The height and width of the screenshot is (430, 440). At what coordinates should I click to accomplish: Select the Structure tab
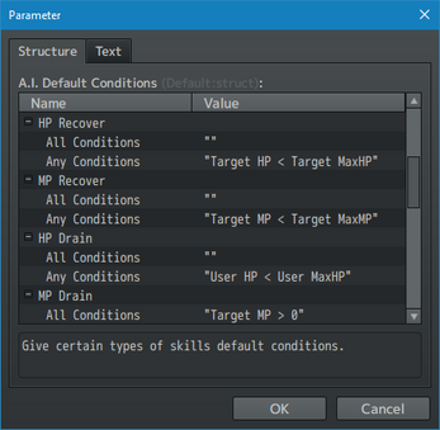(47, 51)
